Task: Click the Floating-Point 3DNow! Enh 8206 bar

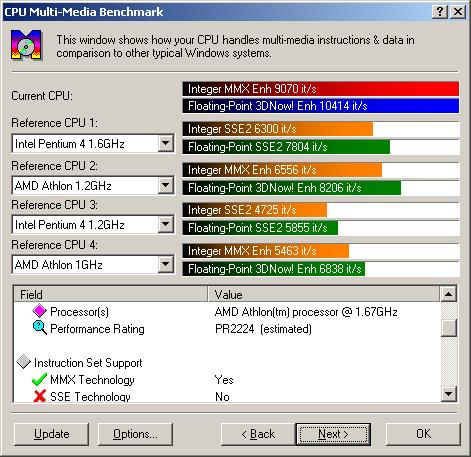Action: [x=292, y=188]
